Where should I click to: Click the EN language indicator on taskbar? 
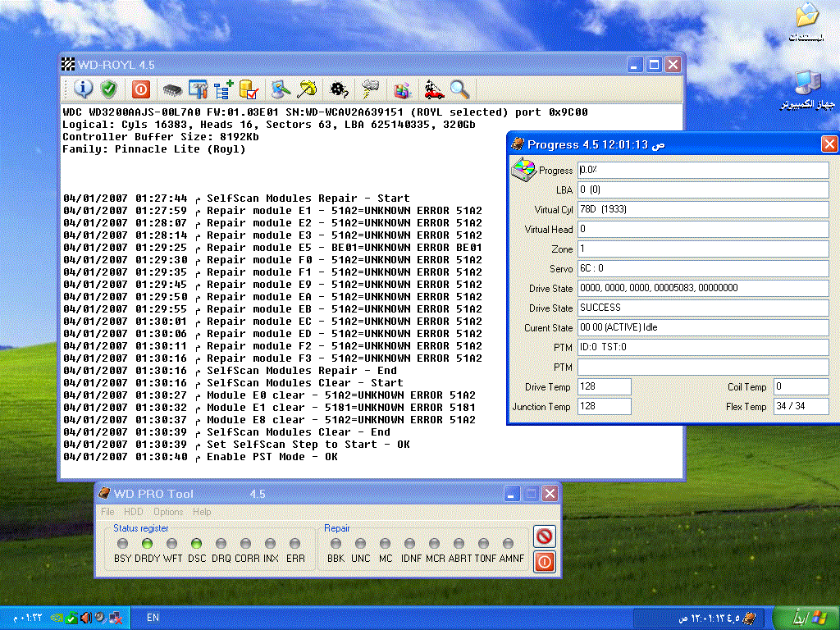153,618
